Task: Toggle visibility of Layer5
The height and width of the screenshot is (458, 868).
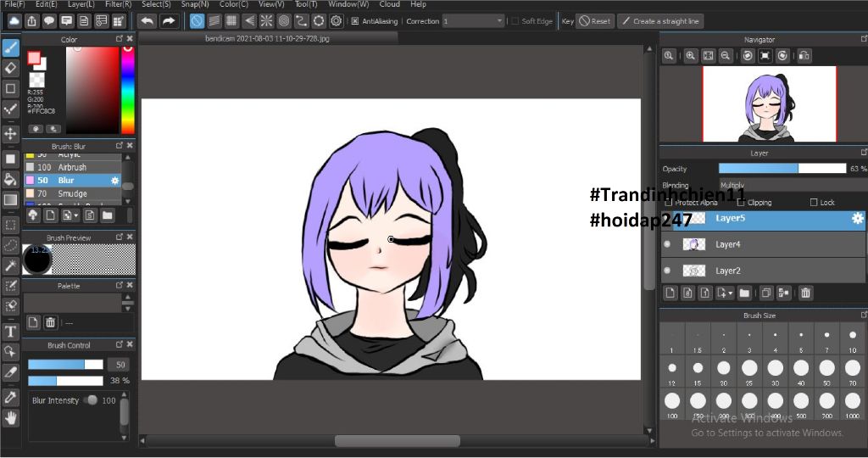Action: coord(667,218)
